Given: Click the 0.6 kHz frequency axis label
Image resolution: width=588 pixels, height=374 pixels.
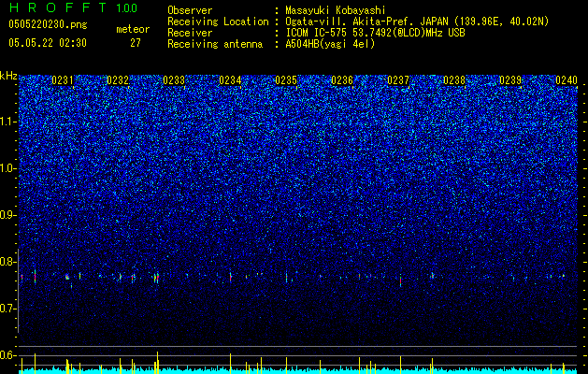Looking at the screenshot, I should (x=7, y=355).
